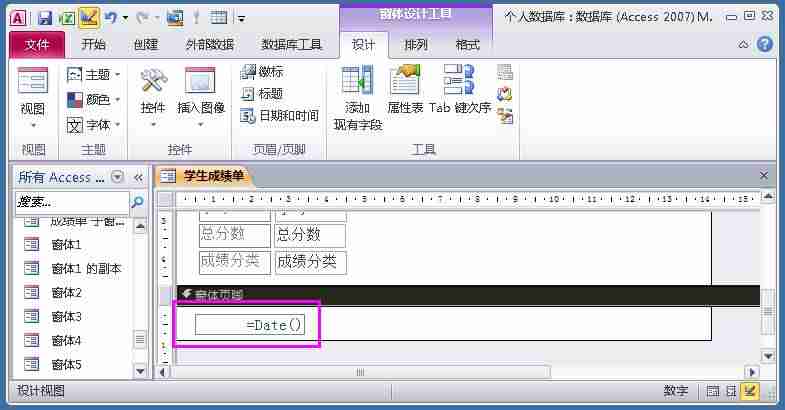Click the view code icon in 工具 group
The width and height of the screenshot is (785, 410).
tap(505, 94)
